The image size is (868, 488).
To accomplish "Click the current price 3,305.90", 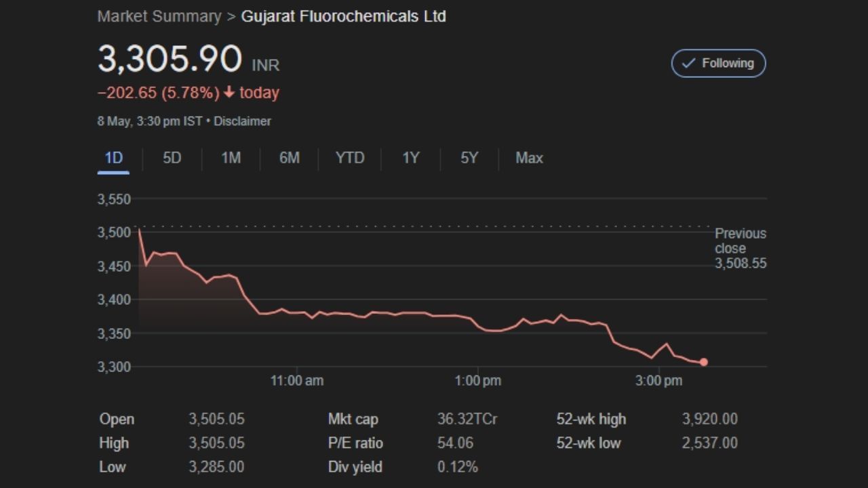I will (170, 59).
